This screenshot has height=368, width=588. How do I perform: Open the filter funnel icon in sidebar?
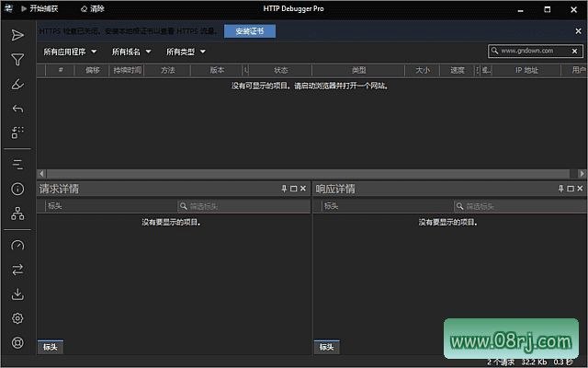[17, 59]
